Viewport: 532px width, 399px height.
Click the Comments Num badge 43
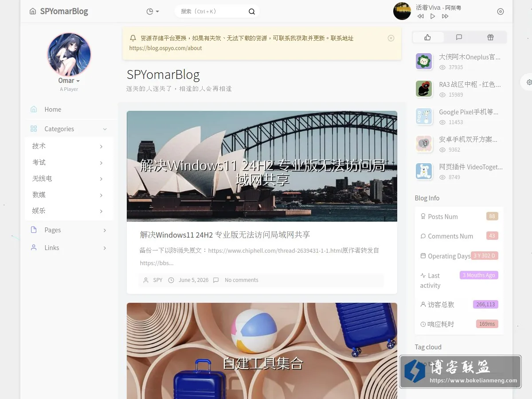pos(492,236)
